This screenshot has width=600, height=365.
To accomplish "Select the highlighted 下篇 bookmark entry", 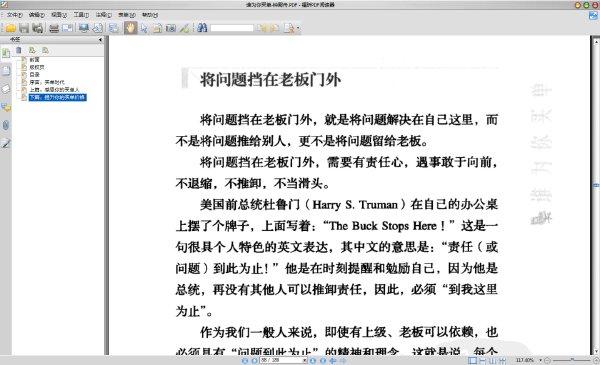I will pos(57,98).
